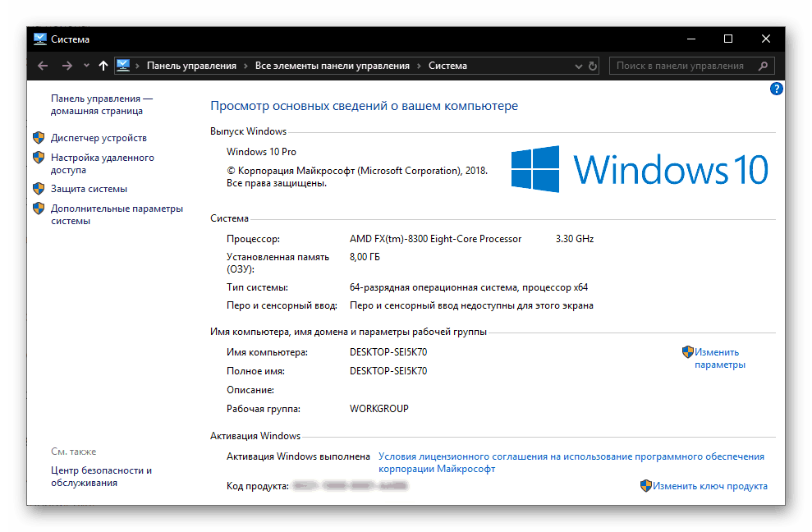Viewport: 812px width, 532px height.
Task: Close the Система window
Action: (x=766, y=39)
